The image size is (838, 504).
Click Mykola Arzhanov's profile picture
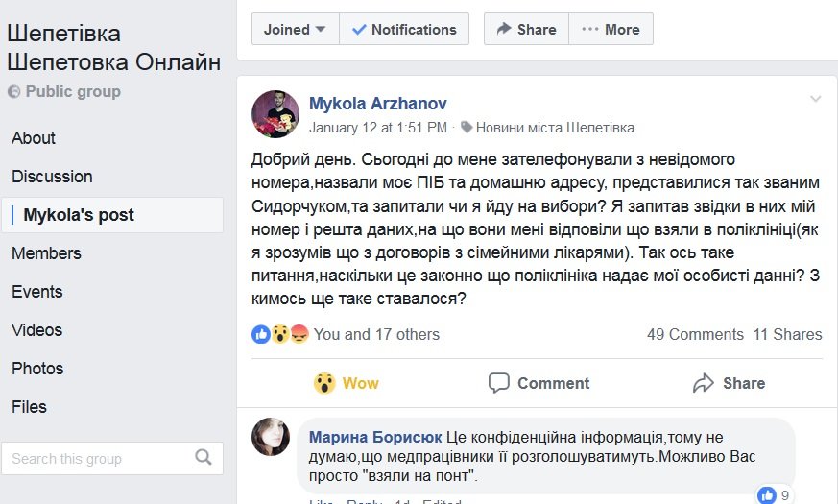pyautogui.click(x=275, y=115)
